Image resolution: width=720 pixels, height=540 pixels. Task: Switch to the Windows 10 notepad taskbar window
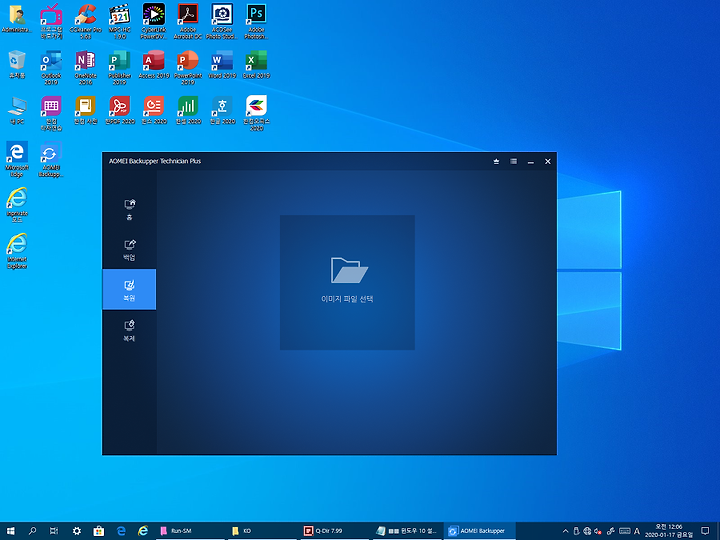[407, 531]
